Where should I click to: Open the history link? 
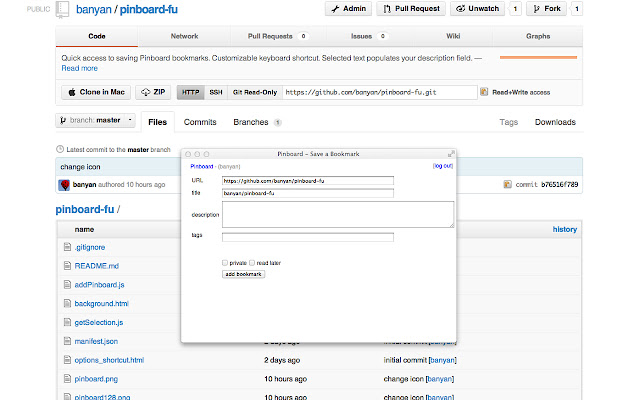(x=565, y=229)
